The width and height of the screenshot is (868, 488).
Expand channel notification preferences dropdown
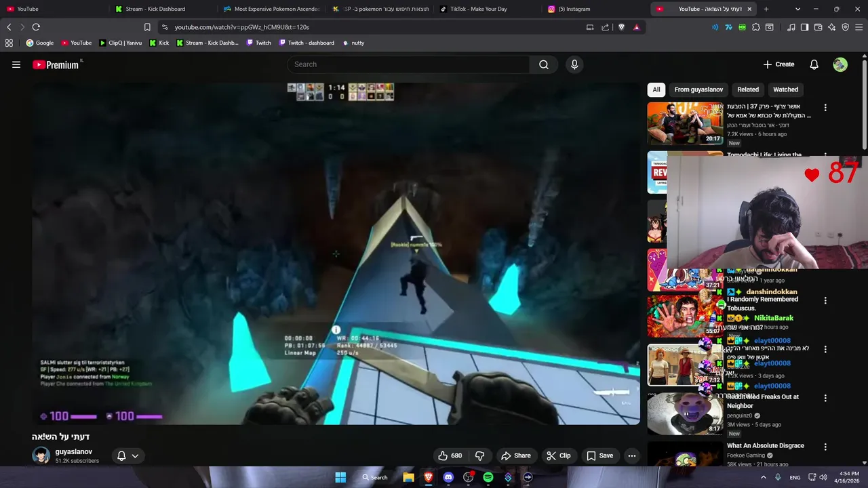click(x=135, y=456)
